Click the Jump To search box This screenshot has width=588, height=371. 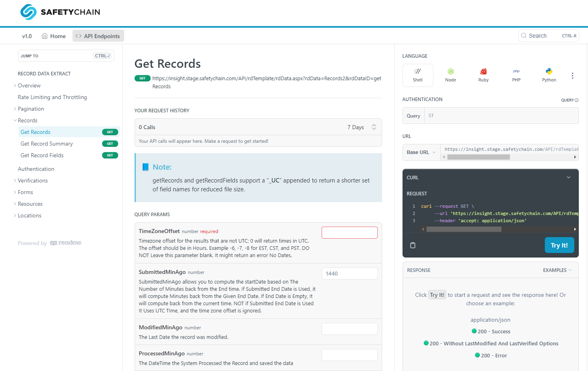click(x=66, y=56)
